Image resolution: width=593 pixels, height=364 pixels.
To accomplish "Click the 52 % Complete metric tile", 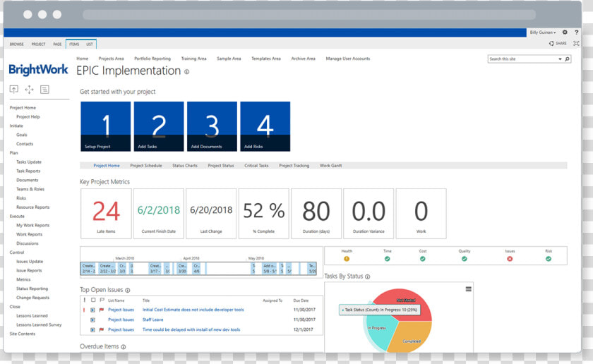I will pyautogui.click(x=263, y=214).
